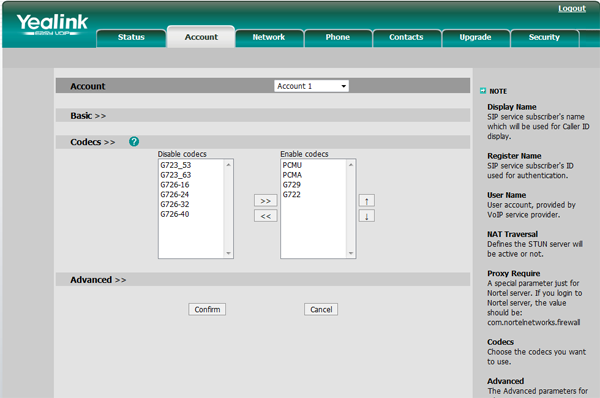Open the Security tab

click(x=544, y=38)
